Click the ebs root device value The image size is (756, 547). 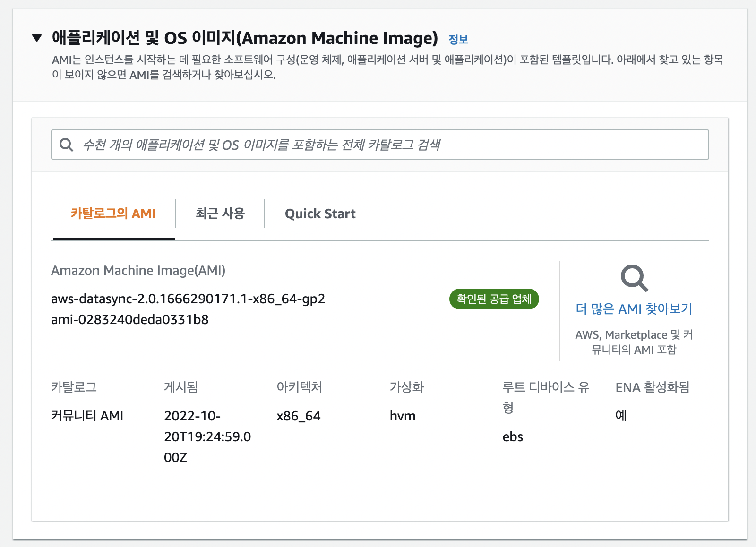click(x=513, y=437)
